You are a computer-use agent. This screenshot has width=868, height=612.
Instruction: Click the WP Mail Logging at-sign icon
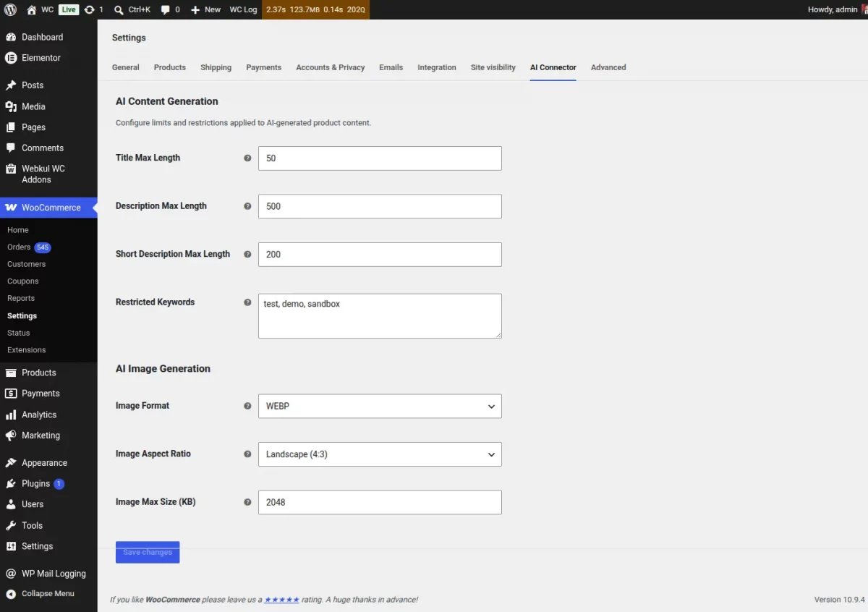tap(11, 574)
